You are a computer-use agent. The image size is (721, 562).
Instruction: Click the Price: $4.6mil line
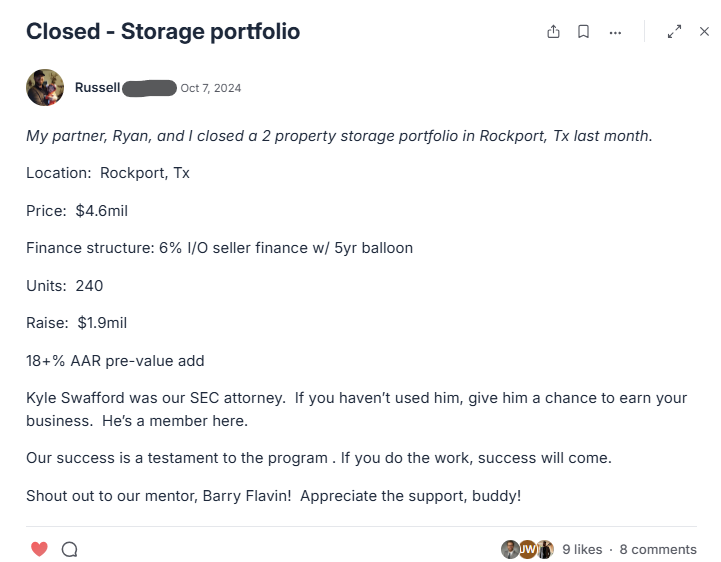tap(77, 210)
